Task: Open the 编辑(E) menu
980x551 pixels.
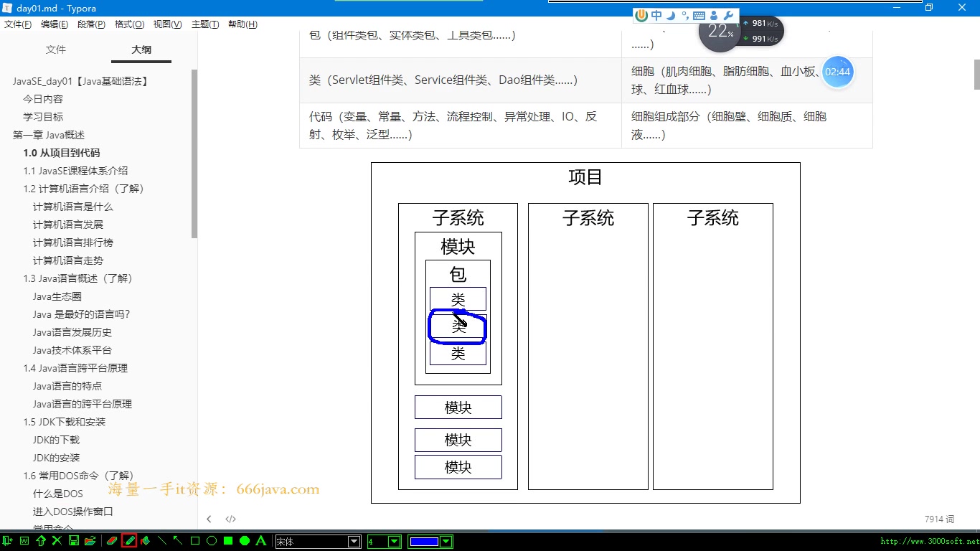Action: click(x=55, y=24)
